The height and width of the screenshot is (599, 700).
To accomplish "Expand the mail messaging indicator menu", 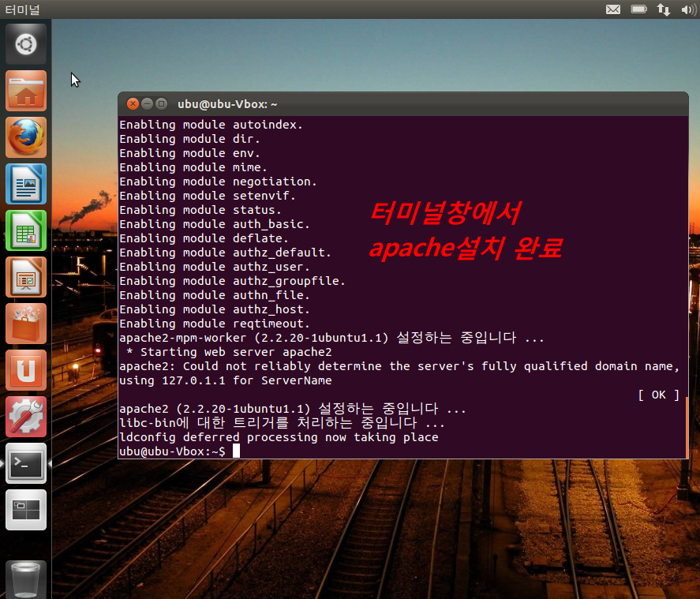I will click(x=612, y=9).
